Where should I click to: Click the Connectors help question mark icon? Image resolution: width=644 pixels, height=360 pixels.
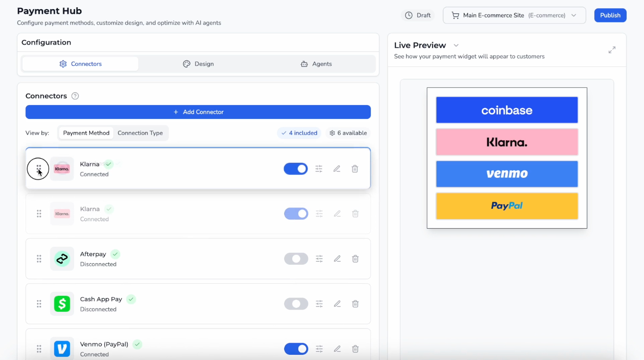[75, 96]
